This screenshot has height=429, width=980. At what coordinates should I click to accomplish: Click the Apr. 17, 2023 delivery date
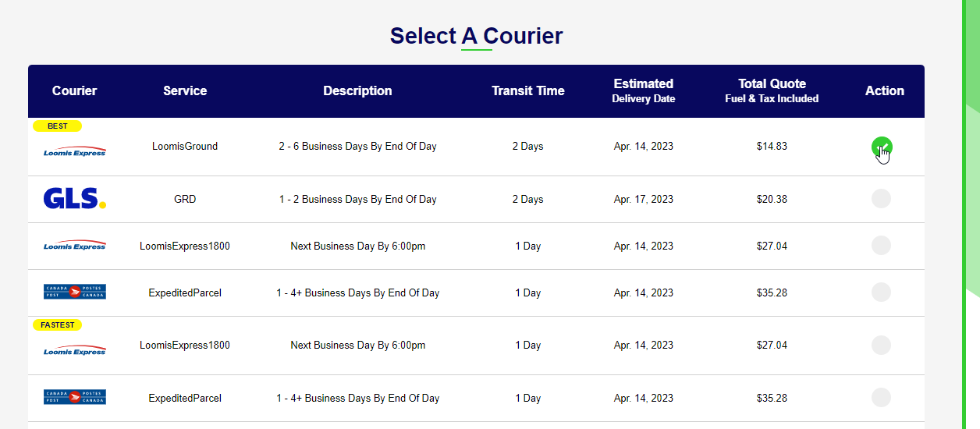tap(644, 199)
